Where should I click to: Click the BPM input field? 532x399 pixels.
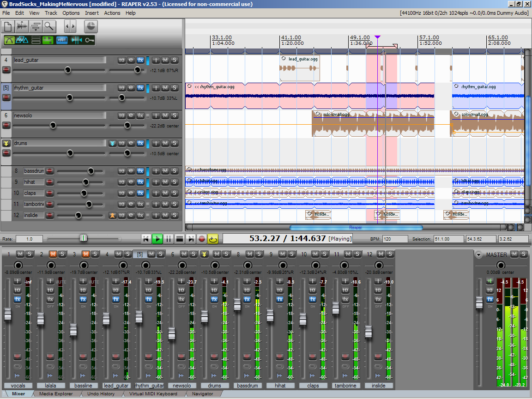coord(395,239)
